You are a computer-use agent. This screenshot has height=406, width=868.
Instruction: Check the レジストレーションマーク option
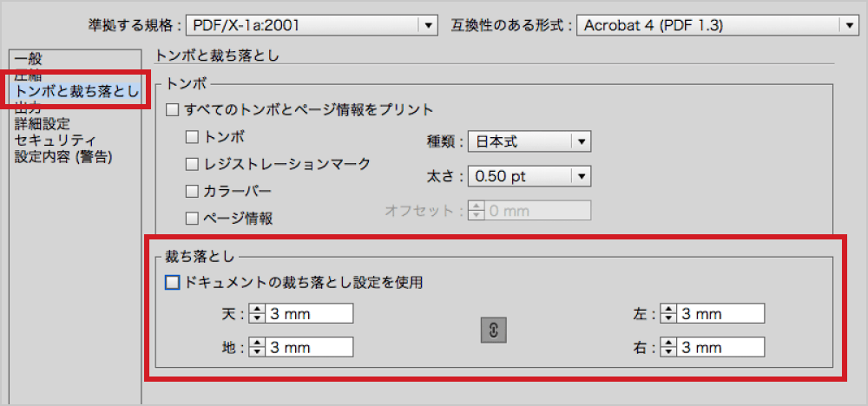193,164
